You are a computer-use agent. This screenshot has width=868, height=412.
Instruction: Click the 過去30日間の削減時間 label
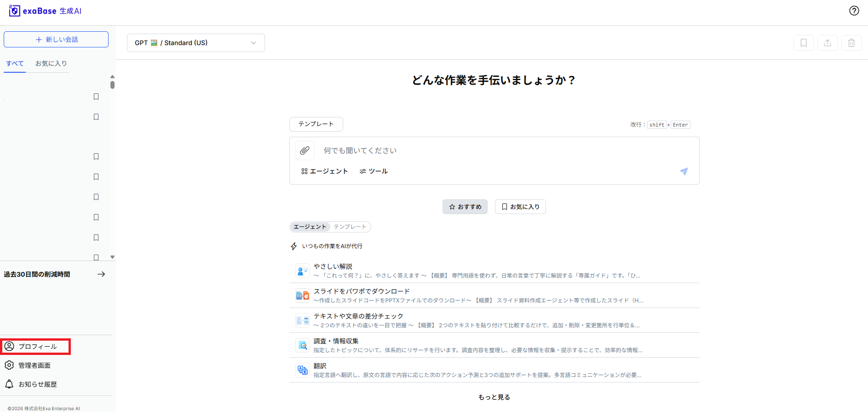coord(37,274)
